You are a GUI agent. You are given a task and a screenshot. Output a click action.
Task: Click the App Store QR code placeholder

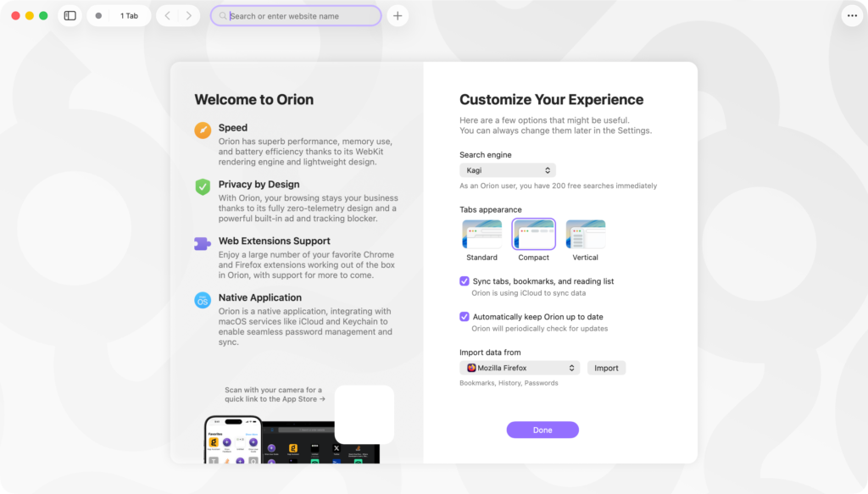[x=364, y=414]
